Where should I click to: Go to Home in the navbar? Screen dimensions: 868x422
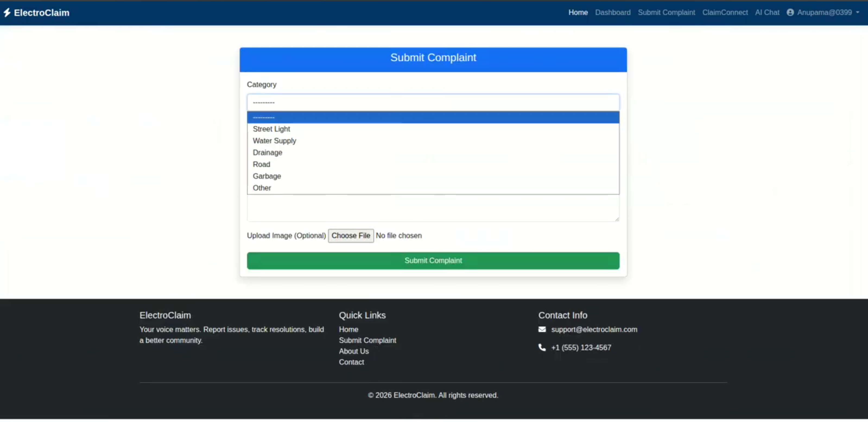[578, 12]
